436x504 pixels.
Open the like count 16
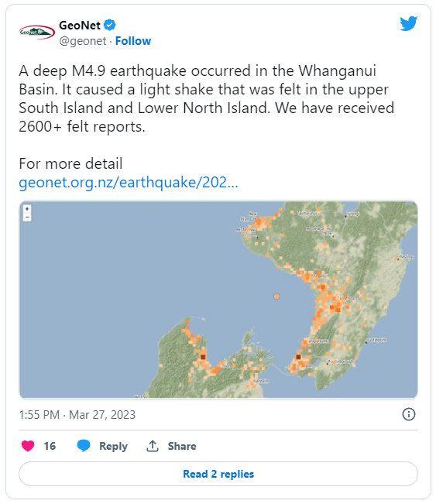tap(50, 446)
